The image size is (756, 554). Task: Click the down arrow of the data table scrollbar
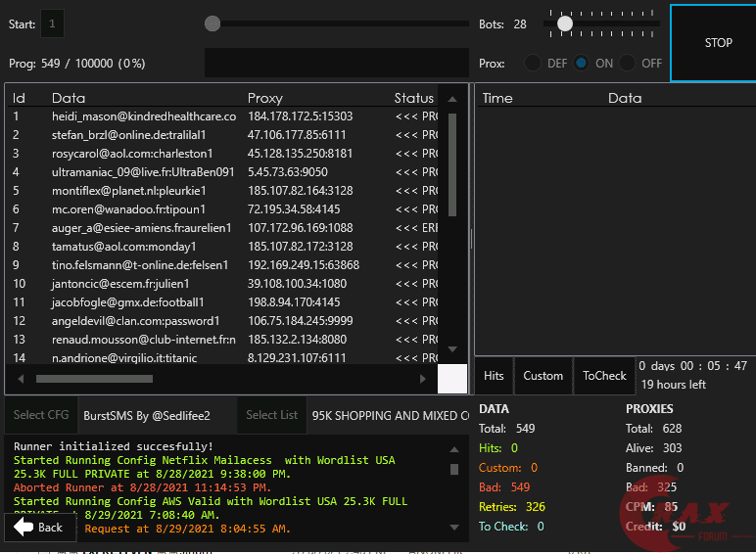(x=452, y=349)
